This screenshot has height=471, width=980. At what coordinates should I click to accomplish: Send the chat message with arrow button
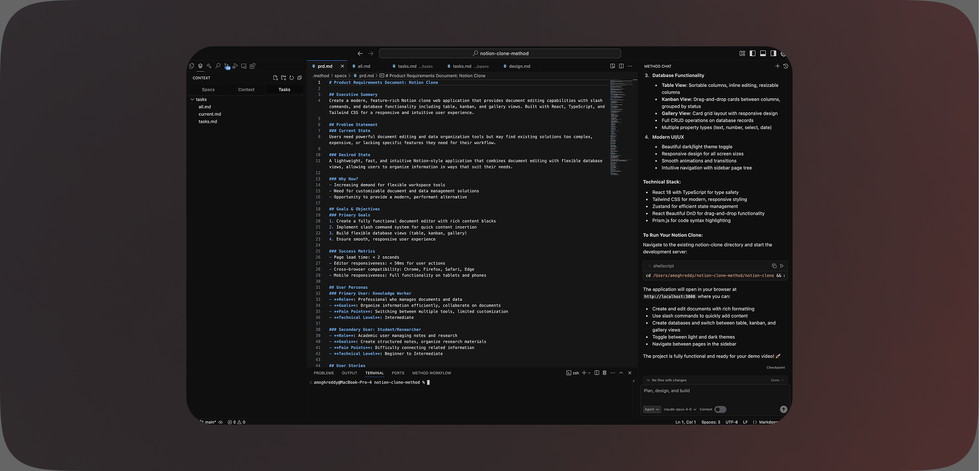pos(783,409)
